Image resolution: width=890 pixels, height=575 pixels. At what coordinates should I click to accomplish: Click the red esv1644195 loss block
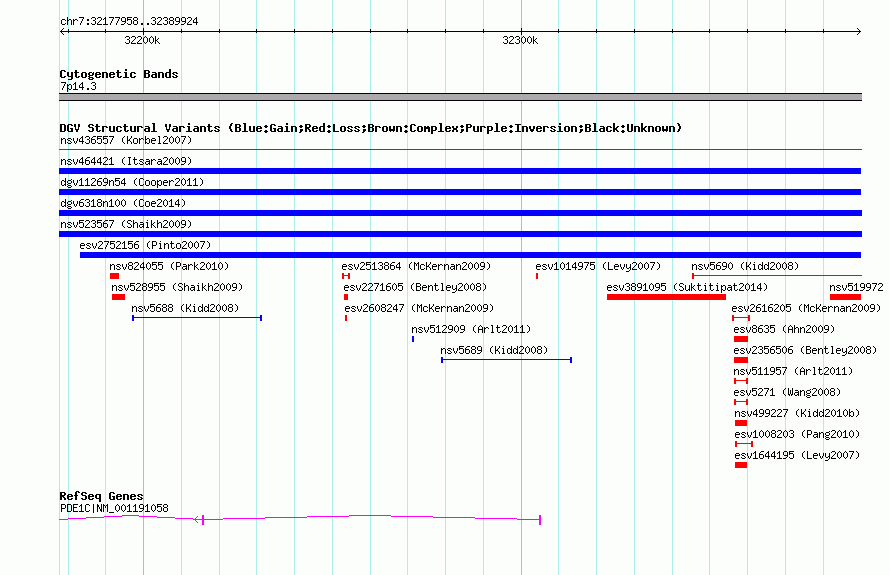click(x=741, y=465)
